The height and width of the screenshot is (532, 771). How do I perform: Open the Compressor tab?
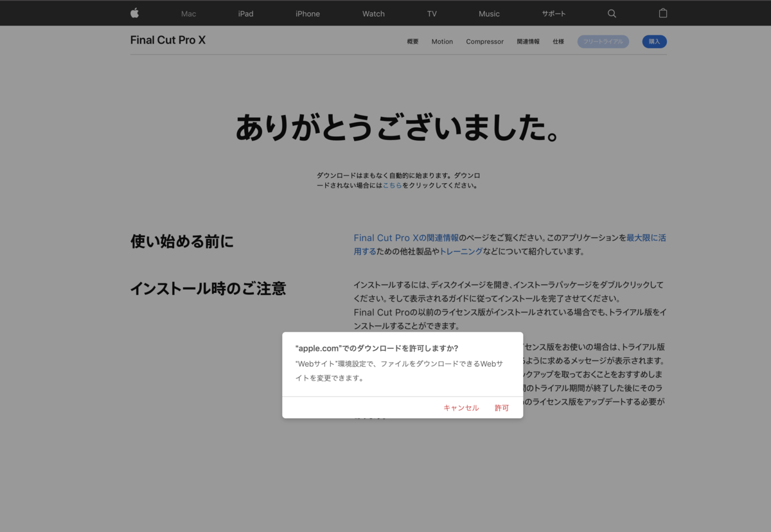point(484,41)
